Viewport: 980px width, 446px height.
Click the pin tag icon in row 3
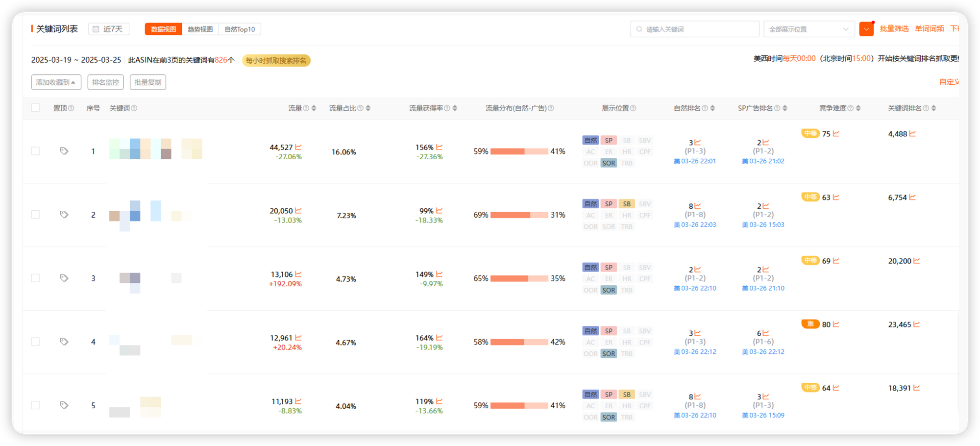tap(64, 278)
